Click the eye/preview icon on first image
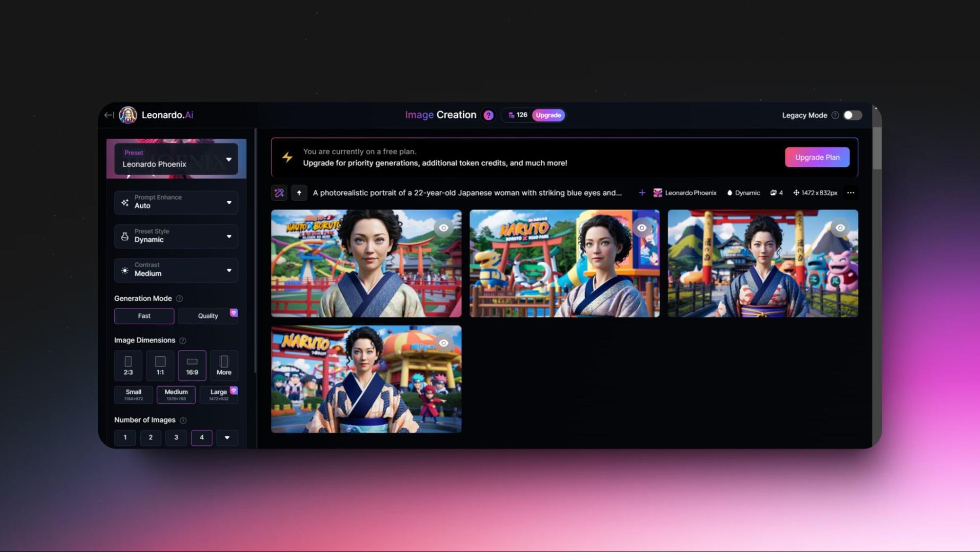The image size is (980, 552). click(444, 228)
